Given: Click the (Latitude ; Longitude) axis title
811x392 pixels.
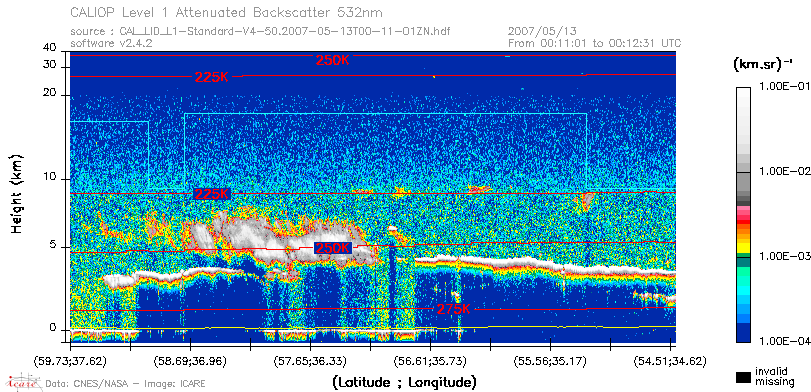Looking at the screenshot, I should point(405,383).
